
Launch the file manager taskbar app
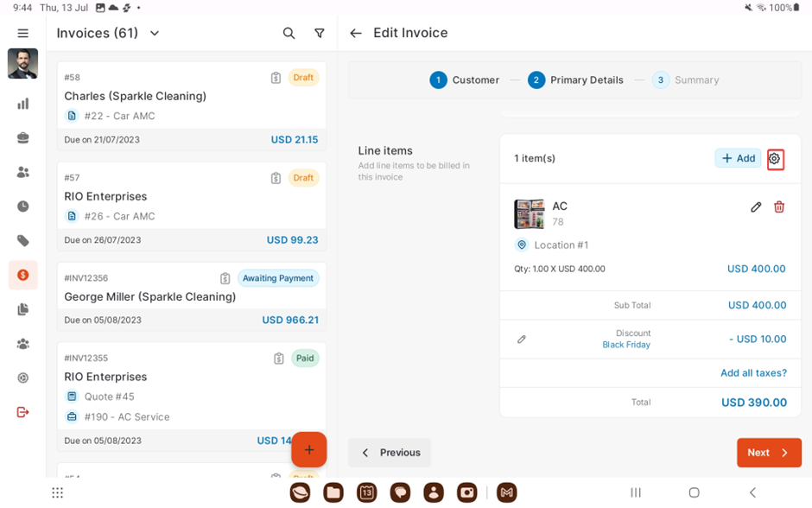(333, 493)
